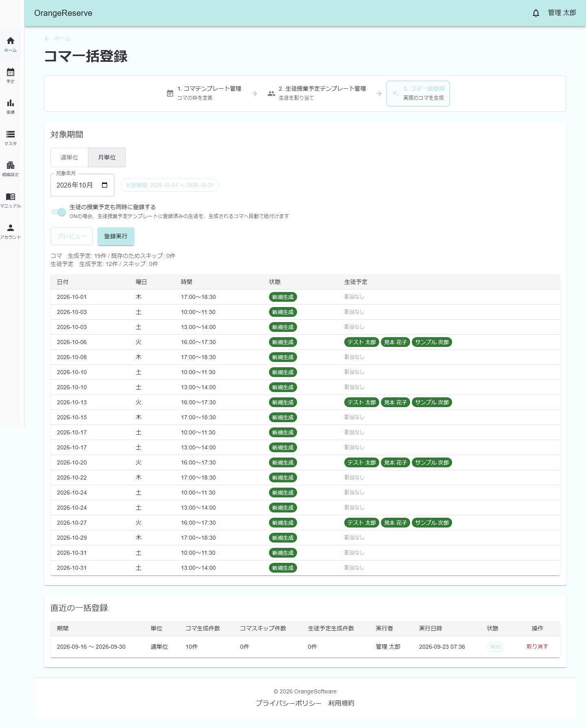Open the 実績 bar chart sidebar icon
This screenshot has width=586, height=728.
pyautogui.click(x=11, y=103)
